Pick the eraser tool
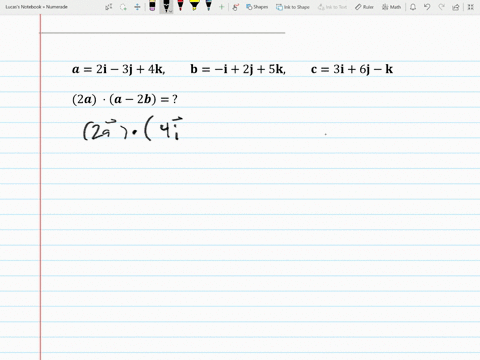This screenshot has width=480, height=360. pos(152,6)
